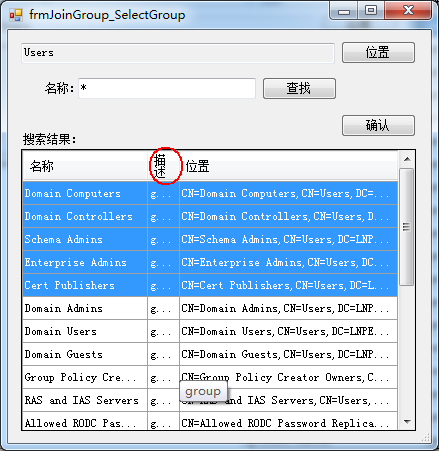Maximize the frmJoinGroup_SelectGroup window
This screenshot has width=439, height=451.
[371, 11]
